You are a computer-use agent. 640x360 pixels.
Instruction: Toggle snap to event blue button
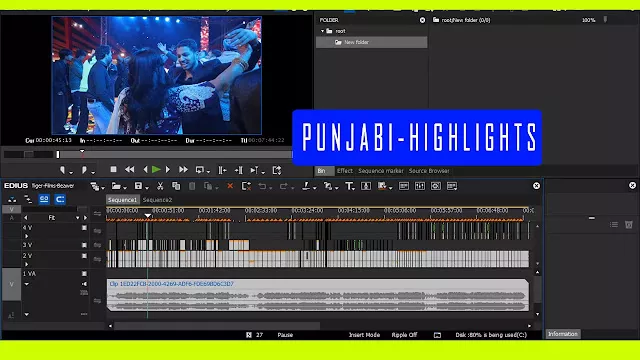click(60, 199)
